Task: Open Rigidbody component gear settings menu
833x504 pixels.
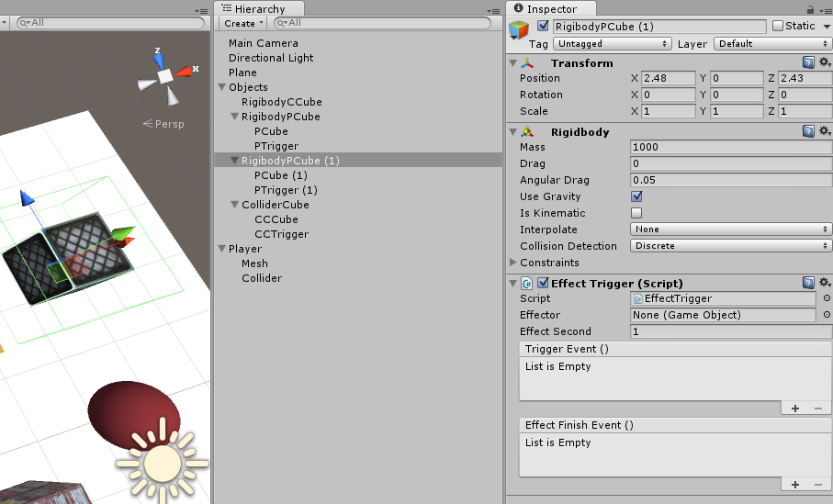Action: 824,131
